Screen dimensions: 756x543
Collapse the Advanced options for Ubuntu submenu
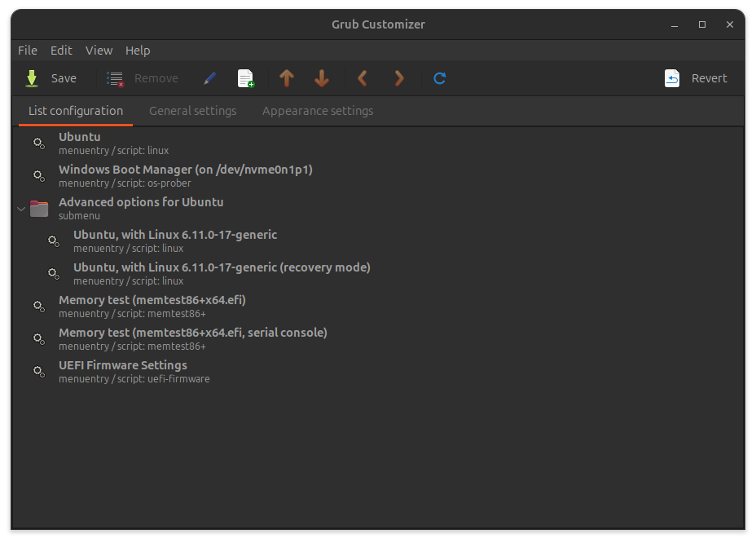click(20, 209)
